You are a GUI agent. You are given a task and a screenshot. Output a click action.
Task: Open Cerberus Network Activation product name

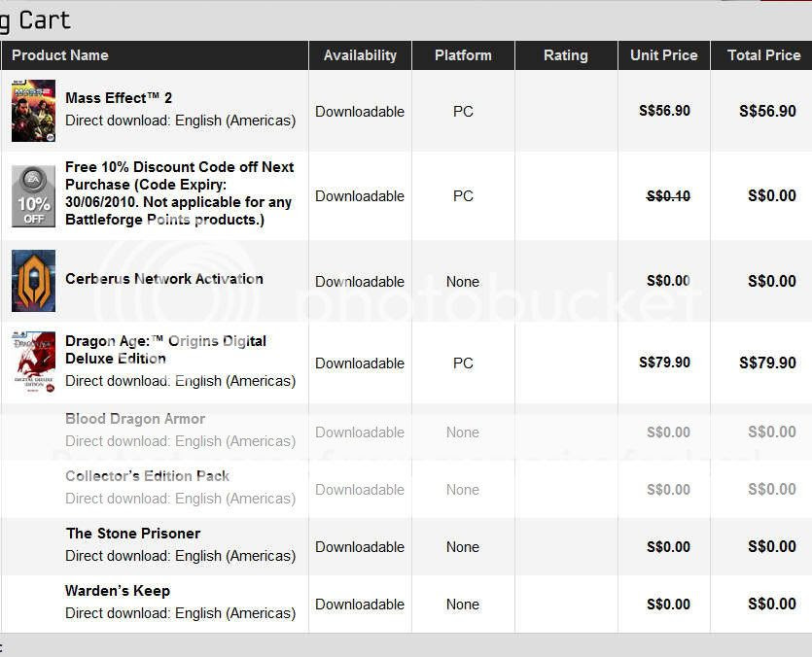pos(164,279)
